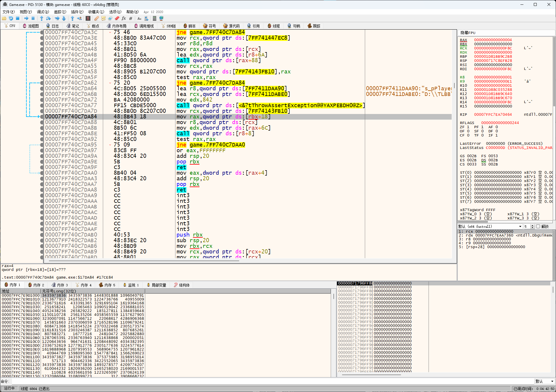Click the Restart debugging icon
Screen dimensions: 556x392
tap(11, 18)
